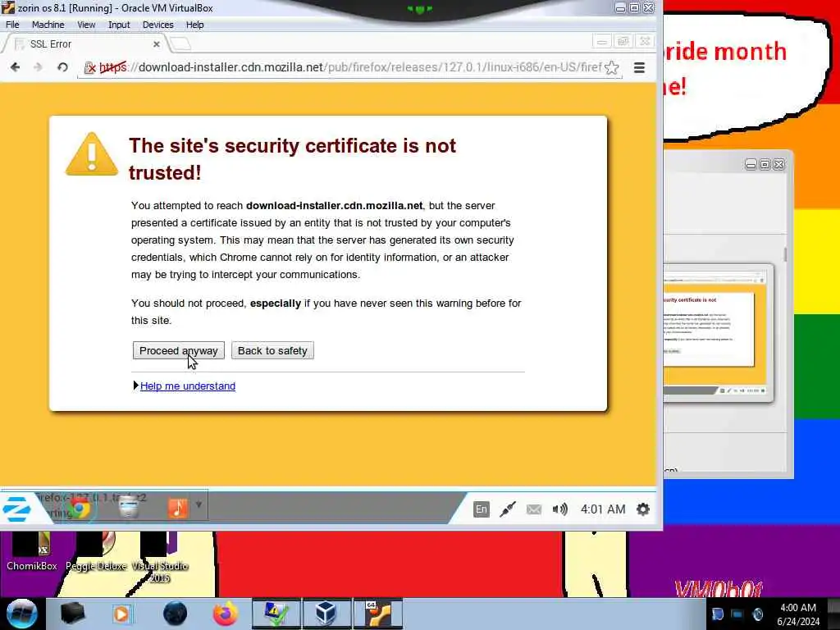The image size is (840, 630).
Task: Click the crossed-out https lock icon
Action: coord(90,68)
